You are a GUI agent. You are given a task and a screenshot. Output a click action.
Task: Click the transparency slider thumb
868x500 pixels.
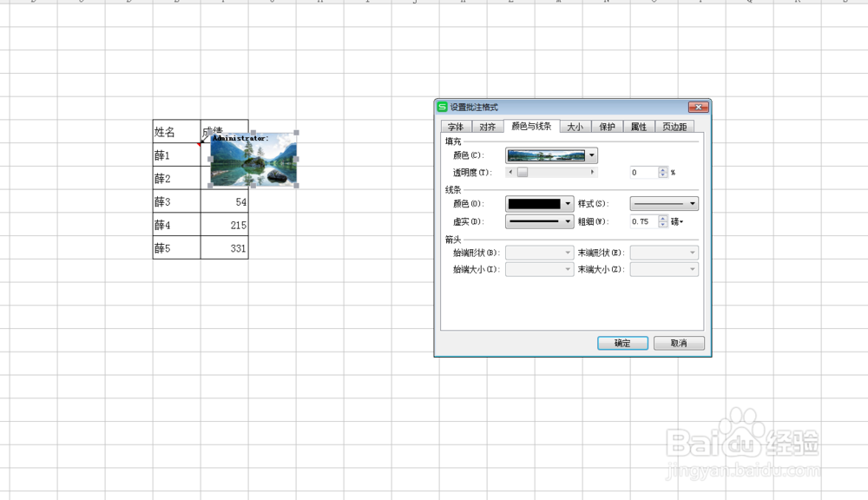tap(523, 172)
